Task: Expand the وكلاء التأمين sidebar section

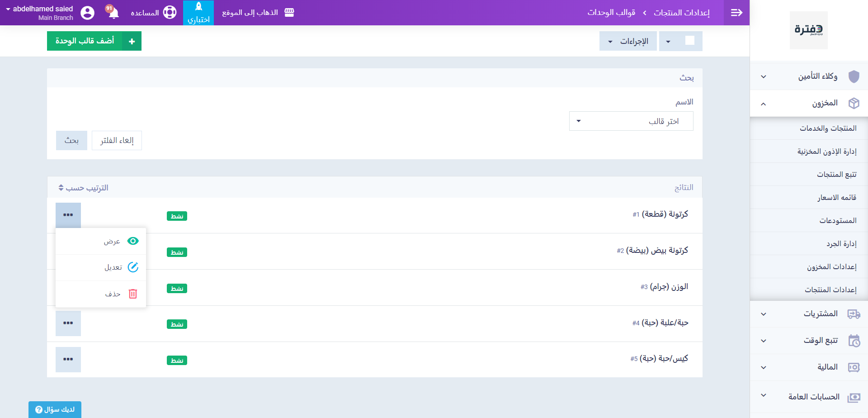Action: (x=764, y=76)
